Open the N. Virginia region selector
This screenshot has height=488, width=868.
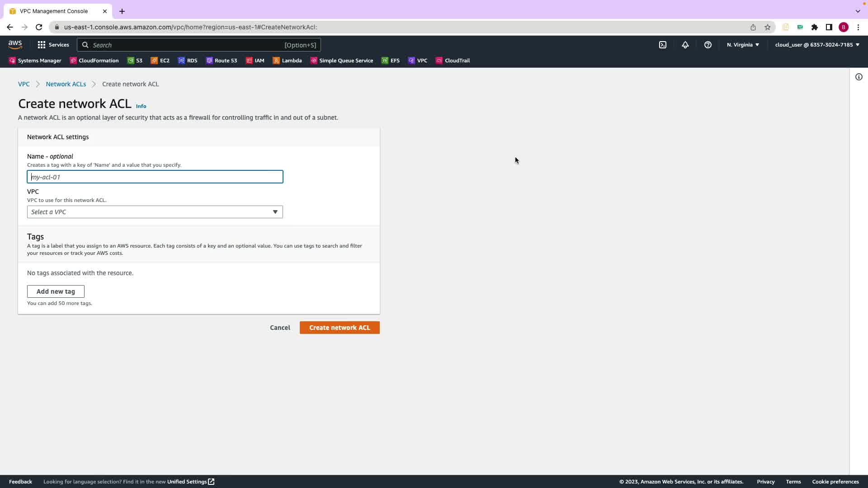coord(743,45)
